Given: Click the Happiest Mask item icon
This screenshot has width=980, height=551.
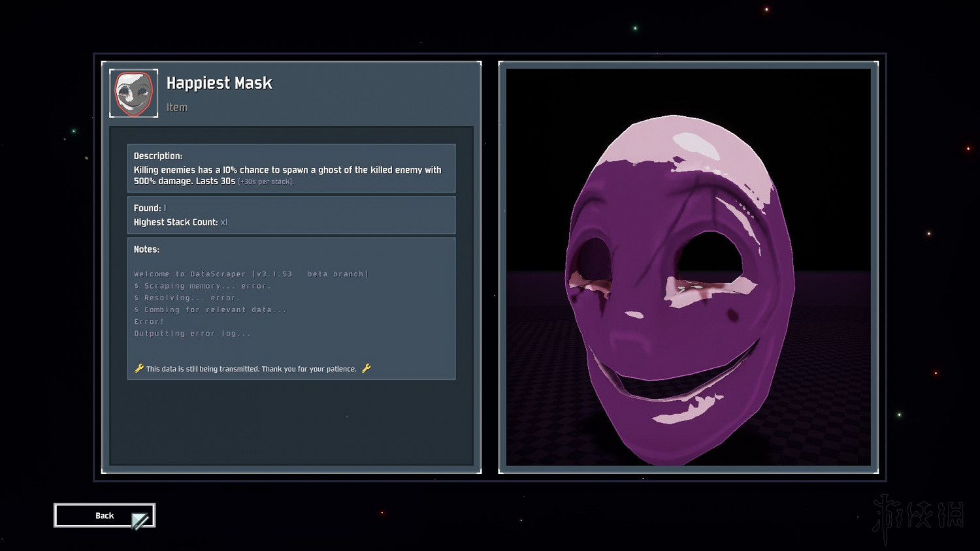Looking at the screenshot, I should [134, 93].
